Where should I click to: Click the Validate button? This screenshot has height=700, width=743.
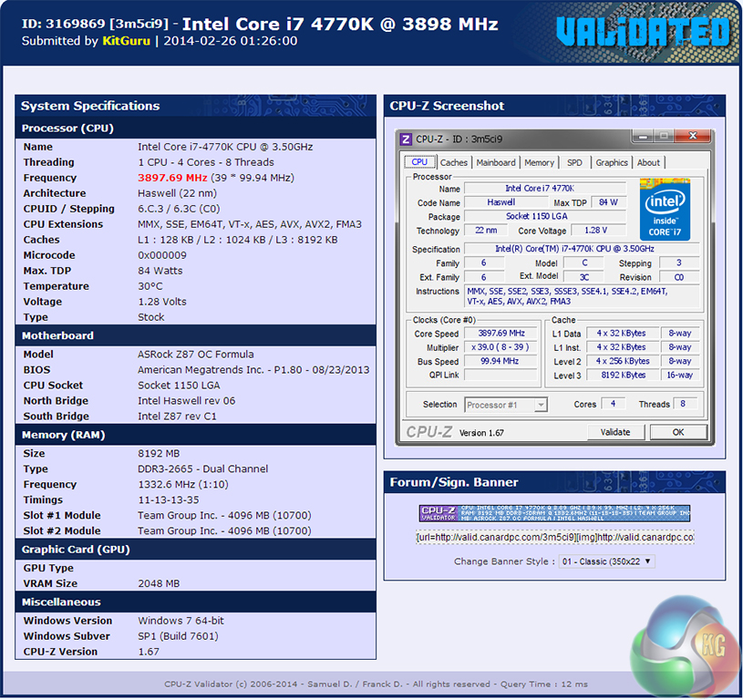[x=615, y=432]
